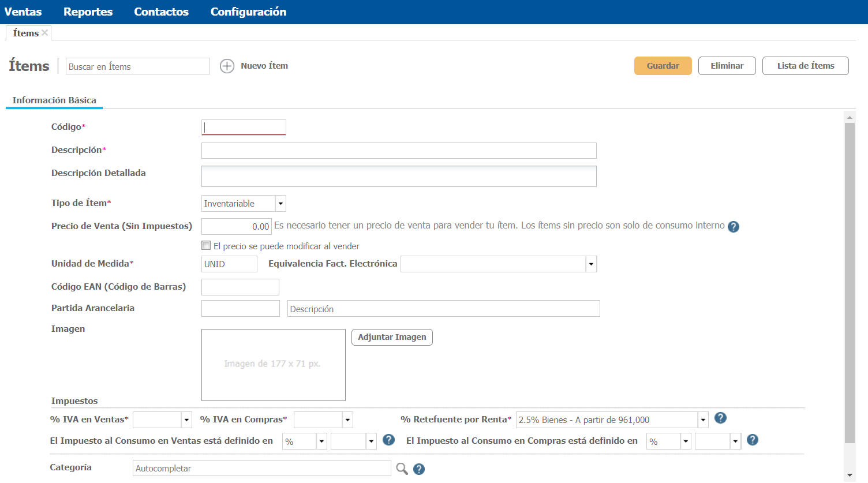Click the Adjuntar Imagen button
The image size is (868, 483).
[x=392, y=337]
